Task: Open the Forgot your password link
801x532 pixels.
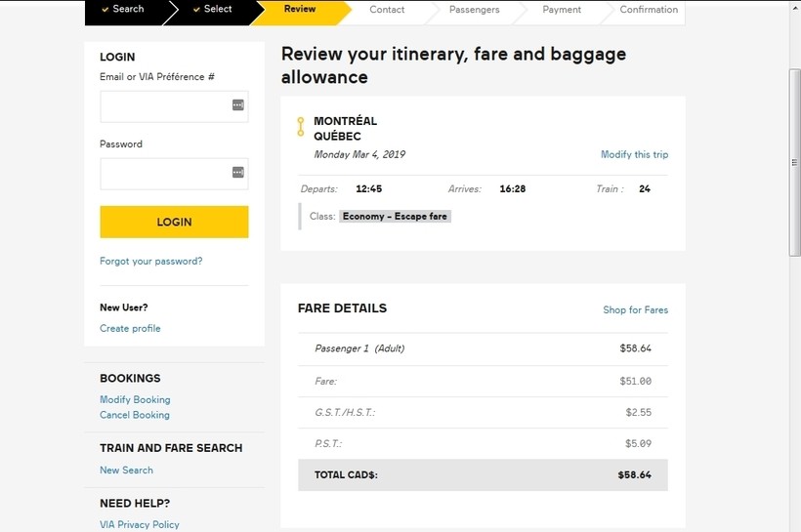Action: coord(151,262)
